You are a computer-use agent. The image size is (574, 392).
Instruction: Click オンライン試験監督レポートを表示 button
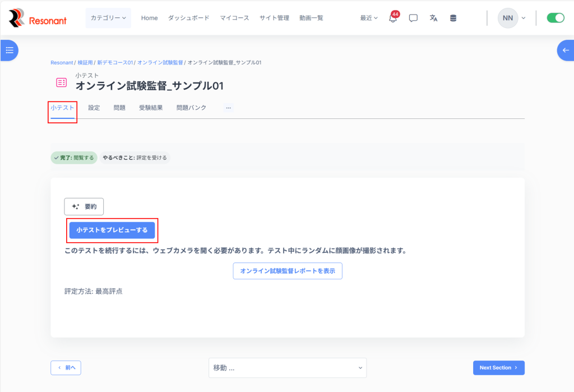(x=288, y=271)
